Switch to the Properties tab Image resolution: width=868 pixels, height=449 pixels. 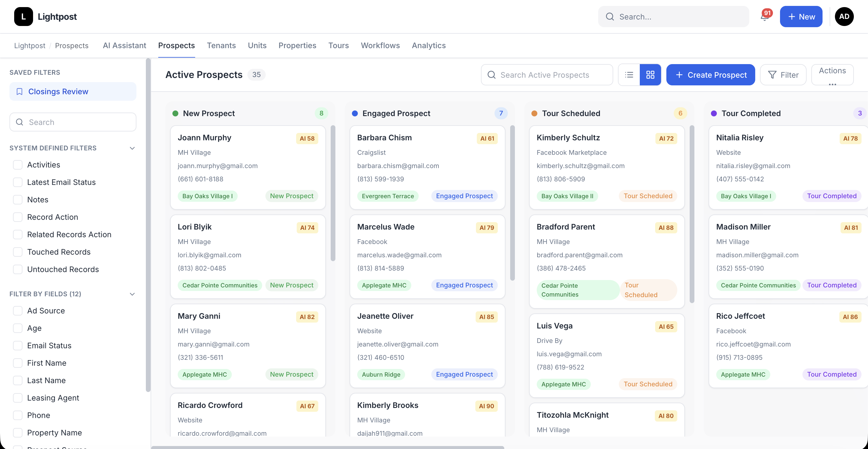tap(298, 45)
